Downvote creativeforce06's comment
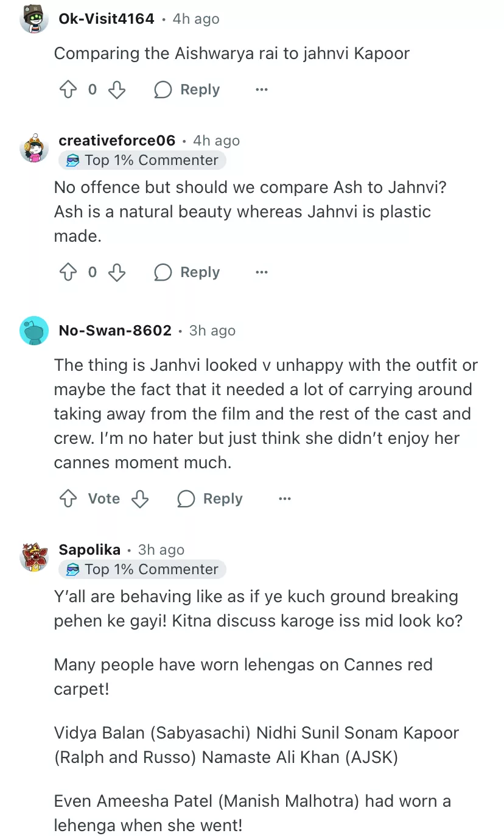This screenshot has height=836, width=504. click(x=116, y=272)
